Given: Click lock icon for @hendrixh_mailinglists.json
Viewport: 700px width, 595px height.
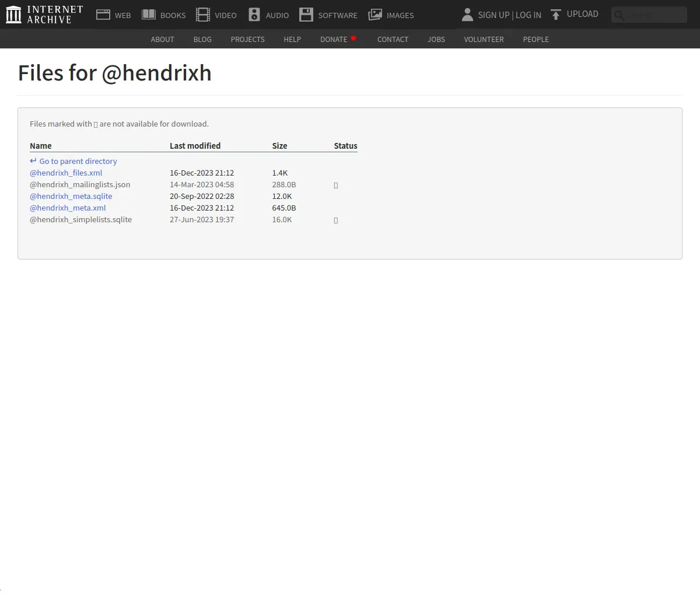Looking at the screenshot, I should click(336, 185).
